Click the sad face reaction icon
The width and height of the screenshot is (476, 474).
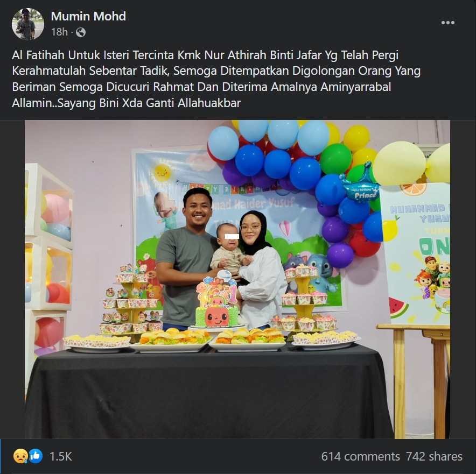pos(20,456)
